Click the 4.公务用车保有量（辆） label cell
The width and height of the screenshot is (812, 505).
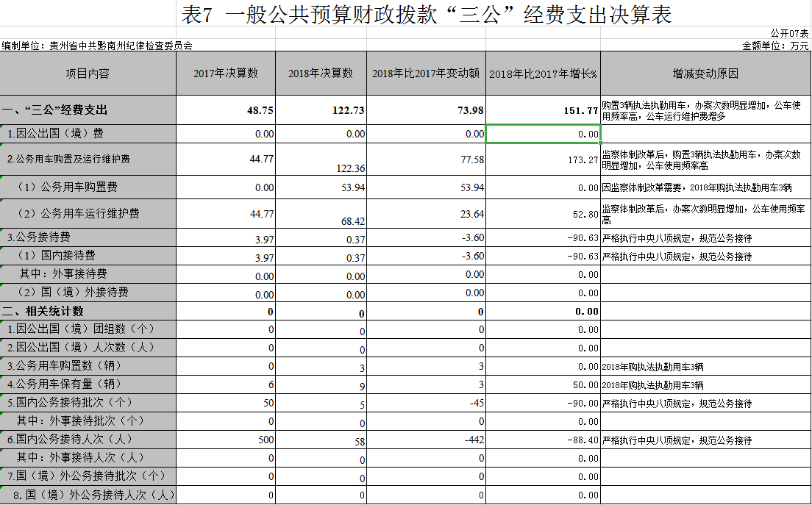click(x=88, y=384)
